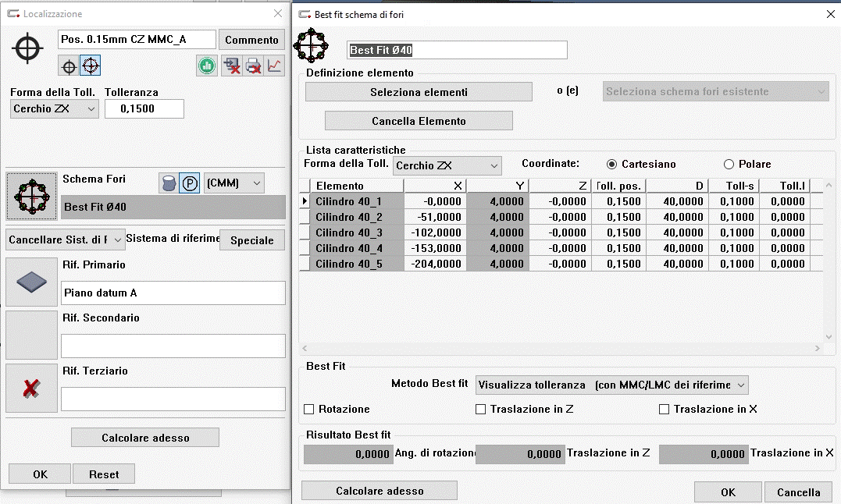
Task: Click the Ang. di rotazione result field
Action: (x=348, y=453)
